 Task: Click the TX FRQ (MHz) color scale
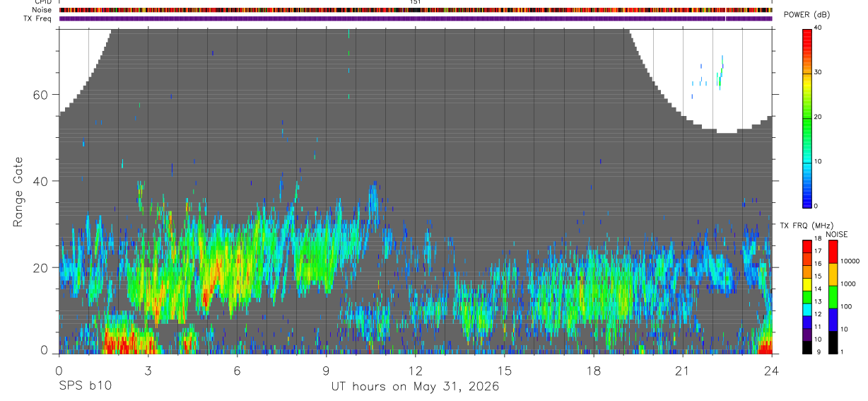click(807, 297)
